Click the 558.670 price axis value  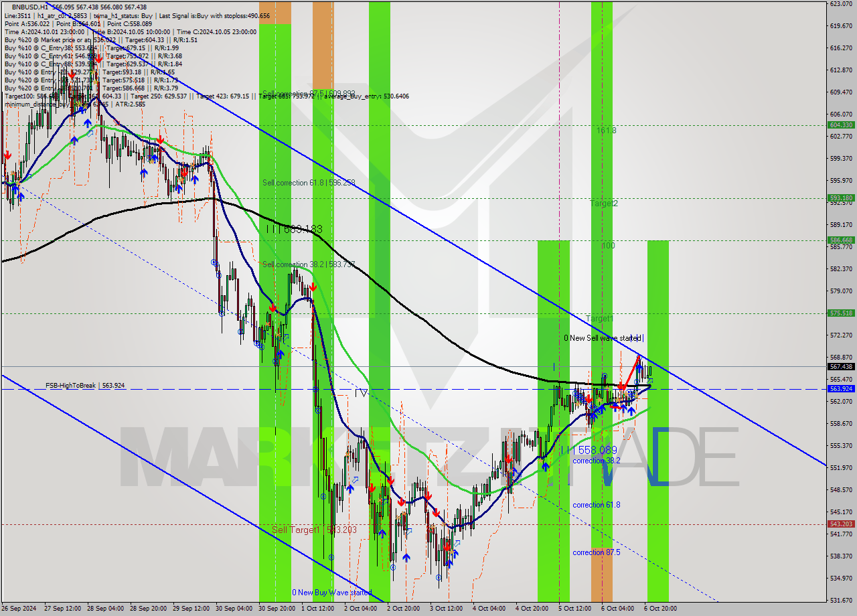click(841, 423)
